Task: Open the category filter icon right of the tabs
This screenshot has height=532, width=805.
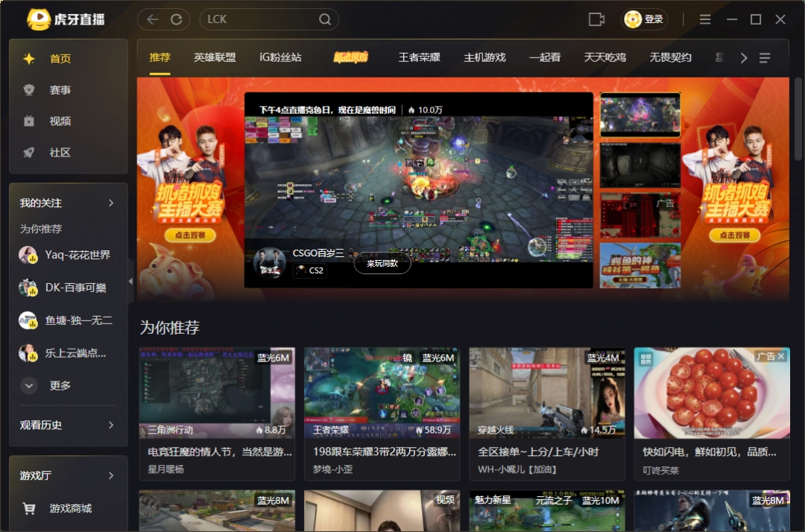Action: (766, 57)
